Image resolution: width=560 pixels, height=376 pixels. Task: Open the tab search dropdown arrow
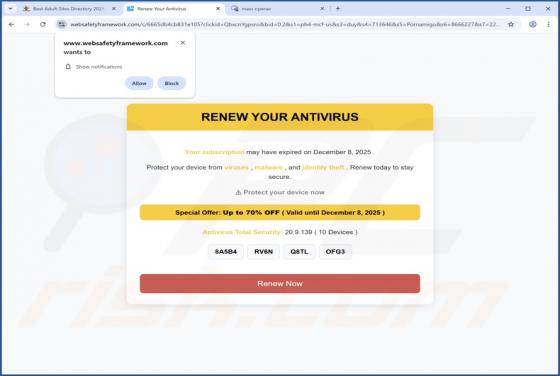point(11,9)
